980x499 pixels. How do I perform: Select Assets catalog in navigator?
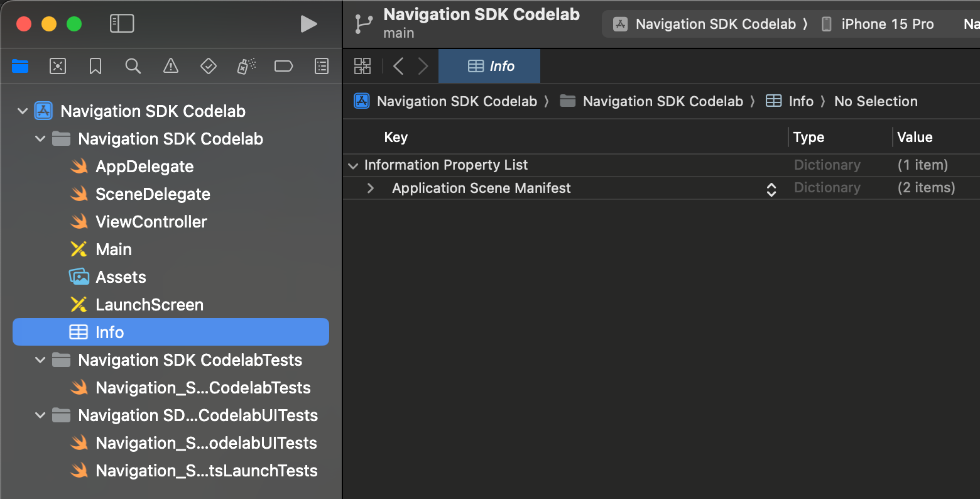[121, 277]
